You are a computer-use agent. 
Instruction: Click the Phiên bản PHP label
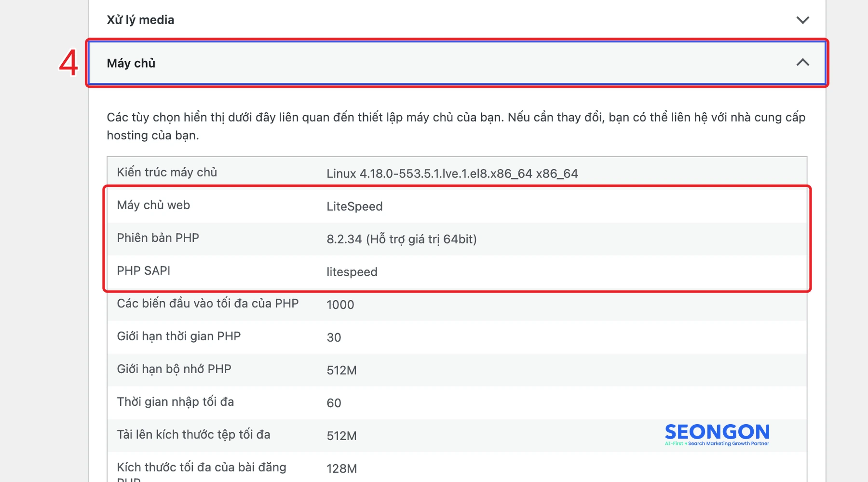point(158,238)
